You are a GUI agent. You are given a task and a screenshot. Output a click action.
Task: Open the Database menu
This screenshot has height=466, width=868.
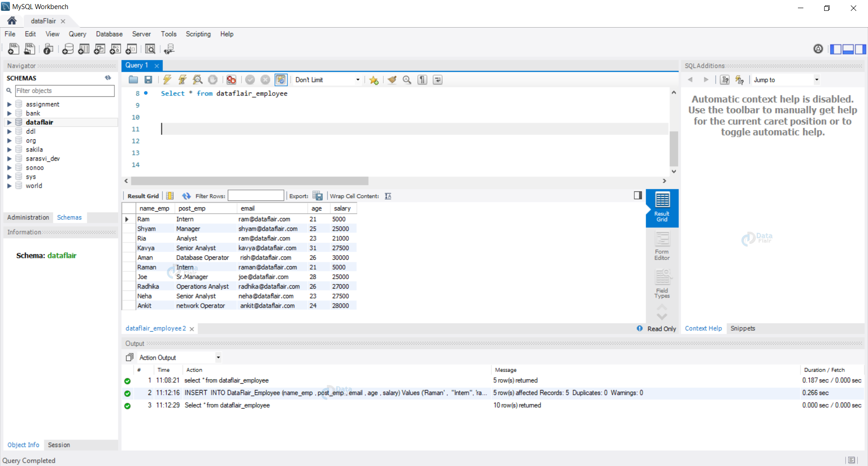pyautogui.click(x=109, y=34)
